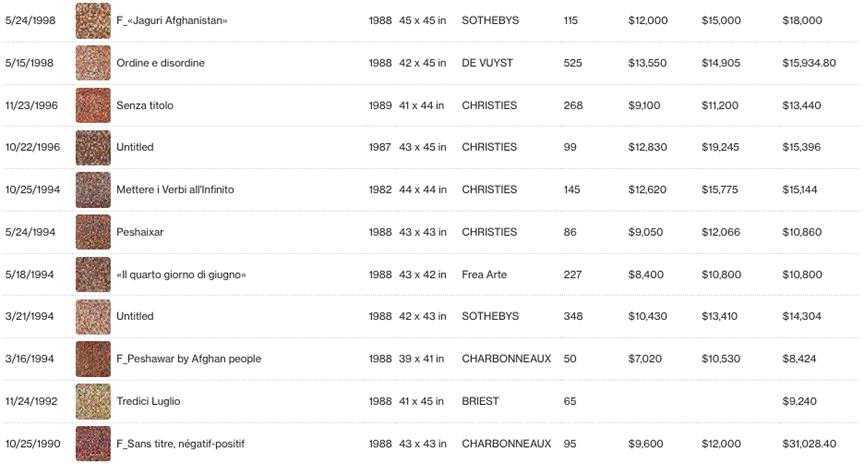Open the «Il quarto giorno di giugno» title
Screen dimensions: 864x464
[181, 274]
